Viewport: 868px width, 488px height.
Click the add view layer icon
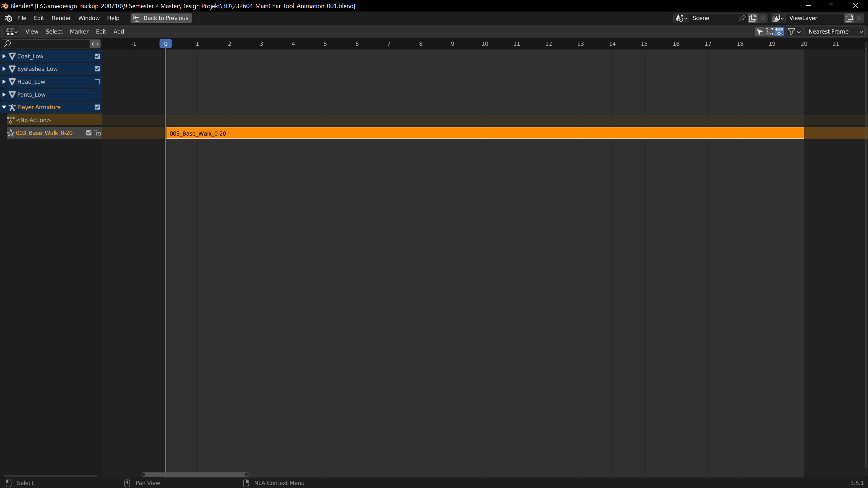coord(849,18)
